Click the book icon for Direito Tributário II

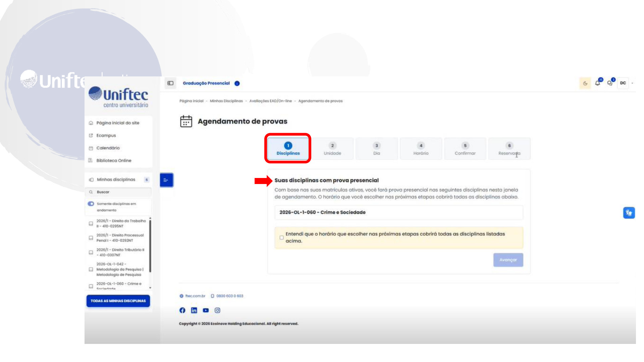91,252
